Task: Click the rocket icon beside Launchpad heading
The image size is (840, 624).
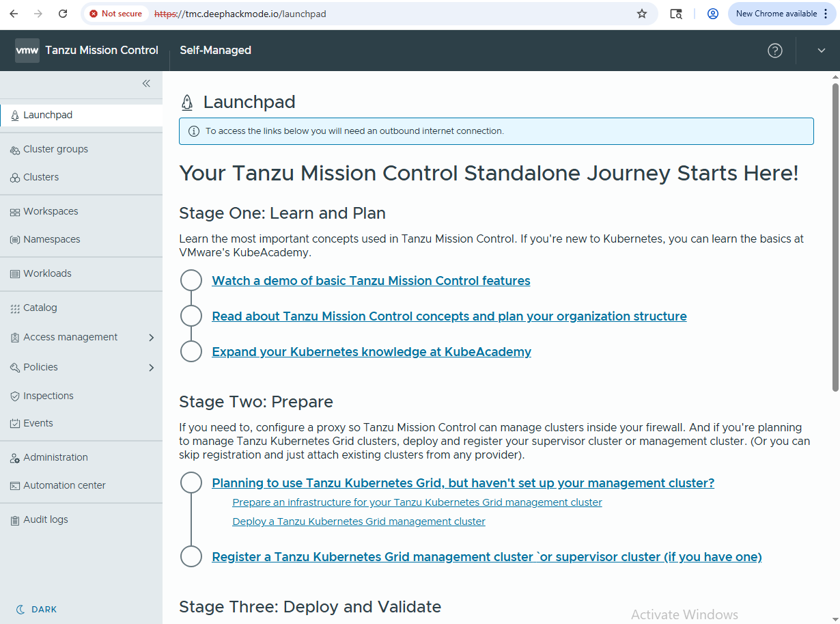Action: point(187,103)
